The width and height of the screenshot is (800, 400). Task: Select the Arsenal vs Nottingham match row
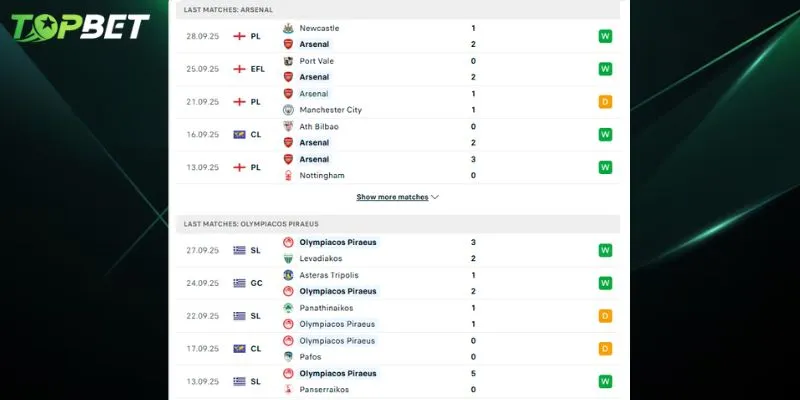(x=398, y=167)
